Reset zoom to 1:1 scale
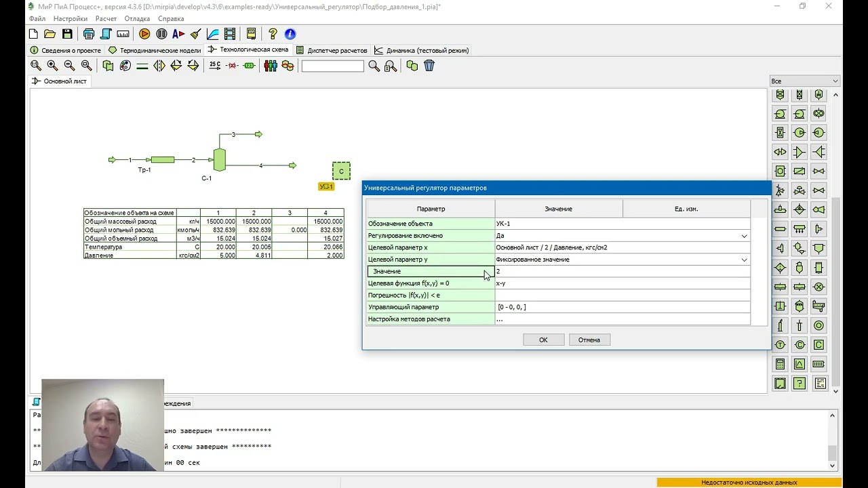 (x=36, y=66)
